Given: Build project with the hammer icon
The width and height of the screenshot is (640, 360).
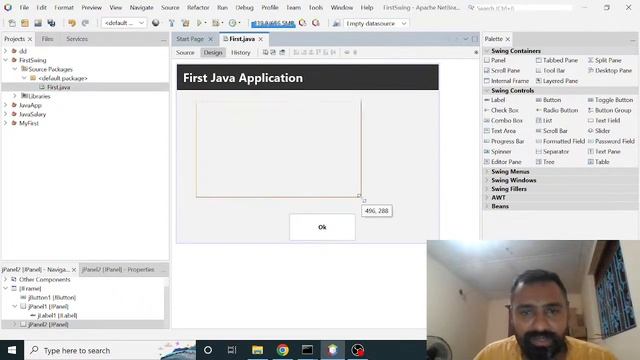Looking at the screenshot, I should (172, 23).
